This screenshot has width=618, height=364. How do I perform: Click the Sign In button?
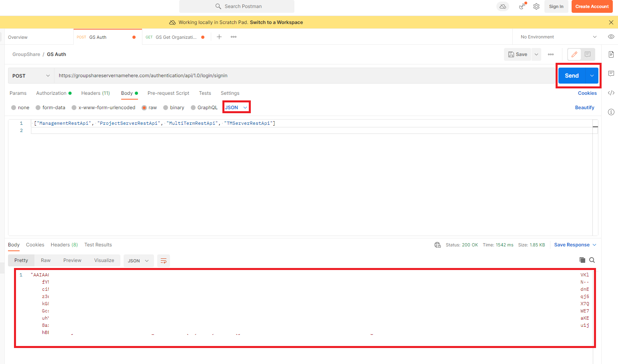point(556,6)
